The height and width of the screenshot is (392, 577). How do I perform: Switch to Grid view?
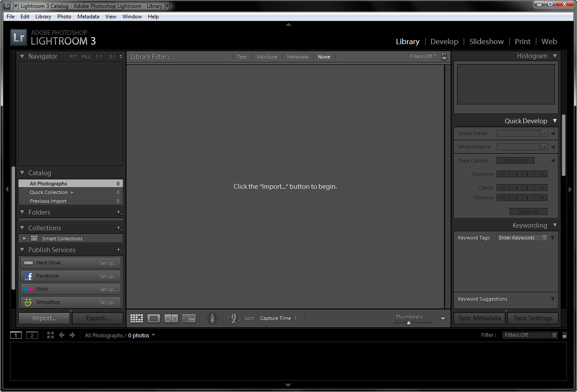point(136,318)
